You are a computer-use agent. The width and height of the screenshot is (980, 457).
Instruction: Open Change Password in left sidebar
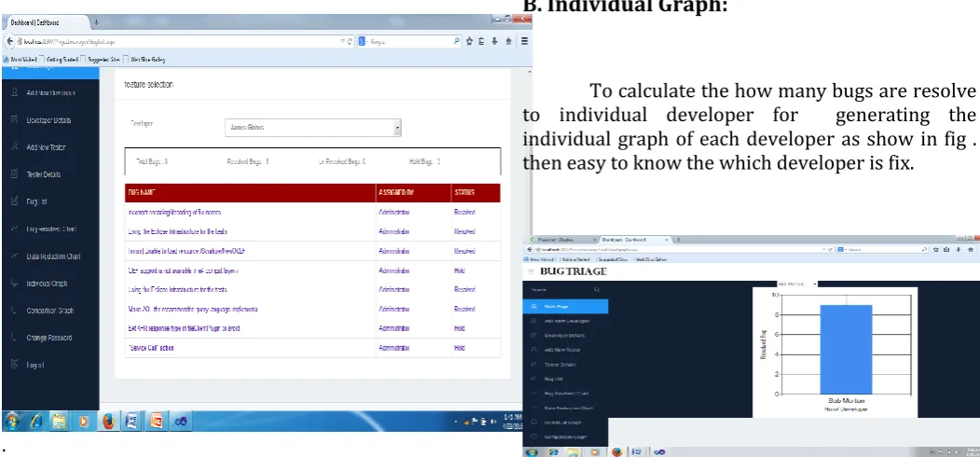48,338
